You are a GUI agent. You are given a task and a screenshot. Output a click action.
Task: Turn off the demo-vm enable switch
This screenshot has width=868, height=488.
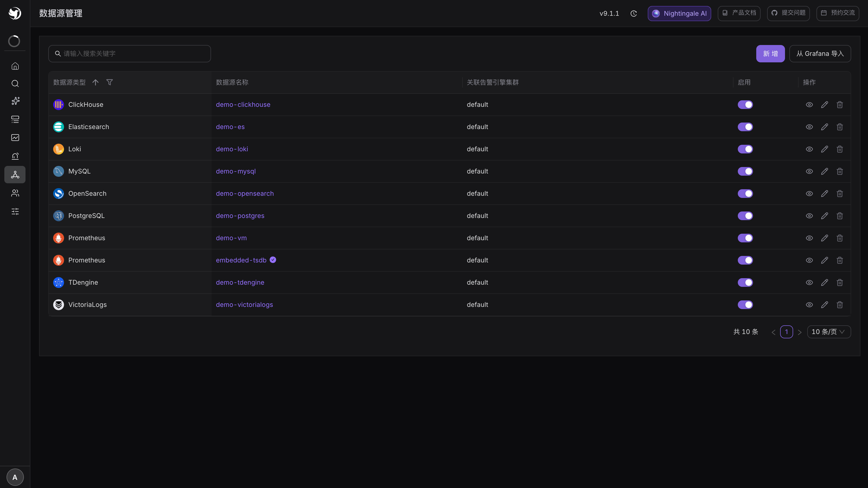(745, 238)
